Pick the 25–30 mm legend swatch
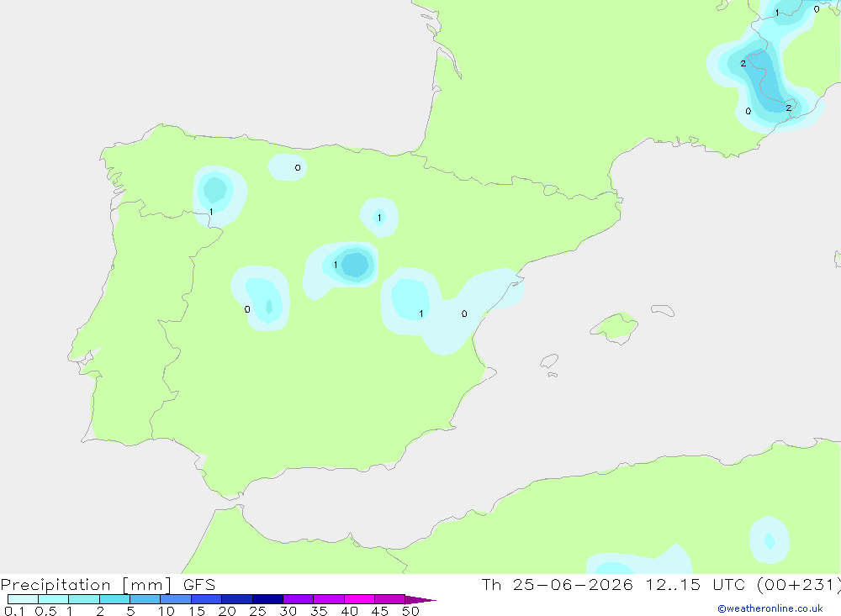The image size is (841, 616). 267,599
